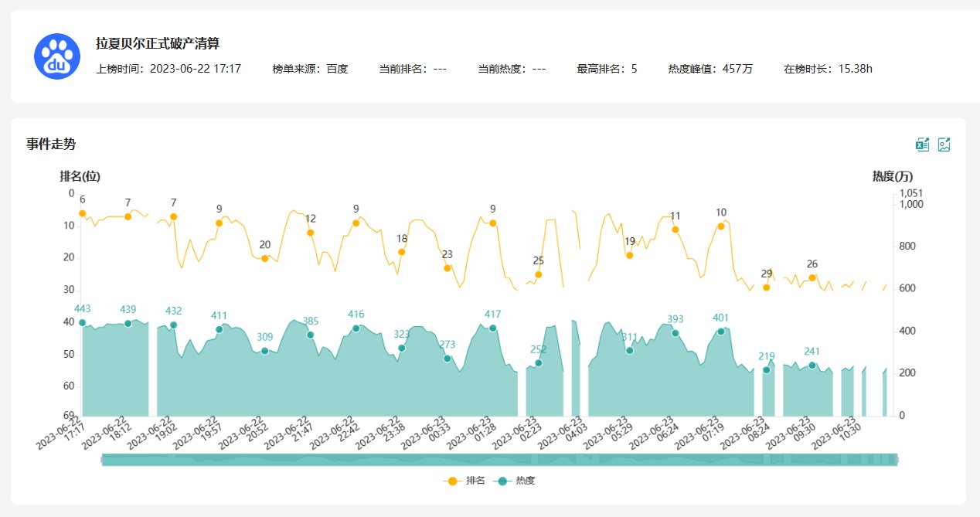Click left handle of the zoom slider

(x=102, y=460)
